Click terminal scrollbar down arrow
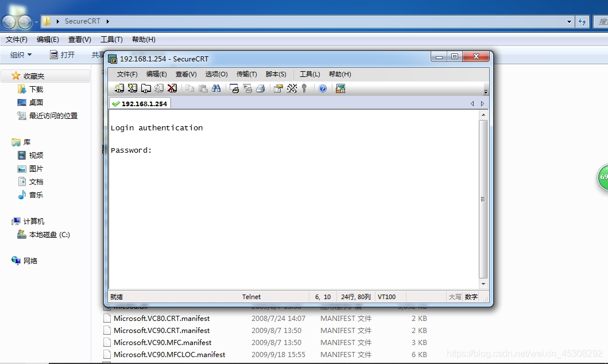The image size is (608, 364). point(483,284)
